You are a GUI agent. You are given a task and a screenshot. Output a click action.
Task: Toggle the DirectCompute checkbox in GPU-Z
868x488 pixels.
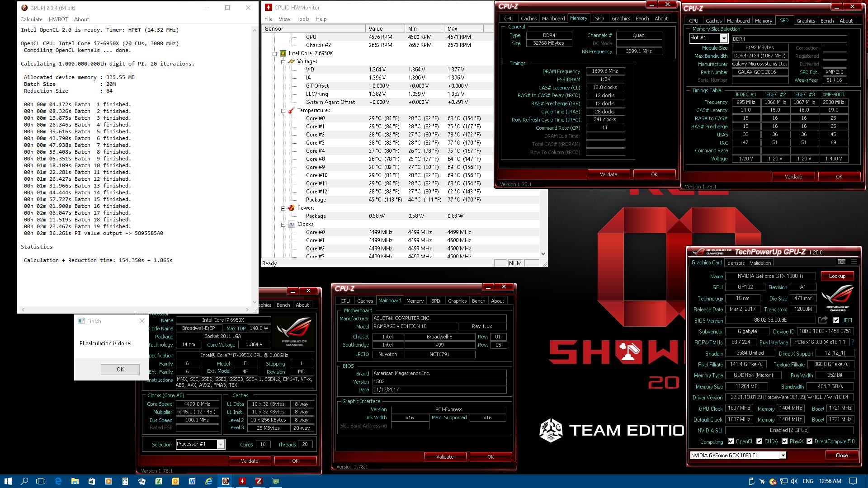click(x=809, y=441)
